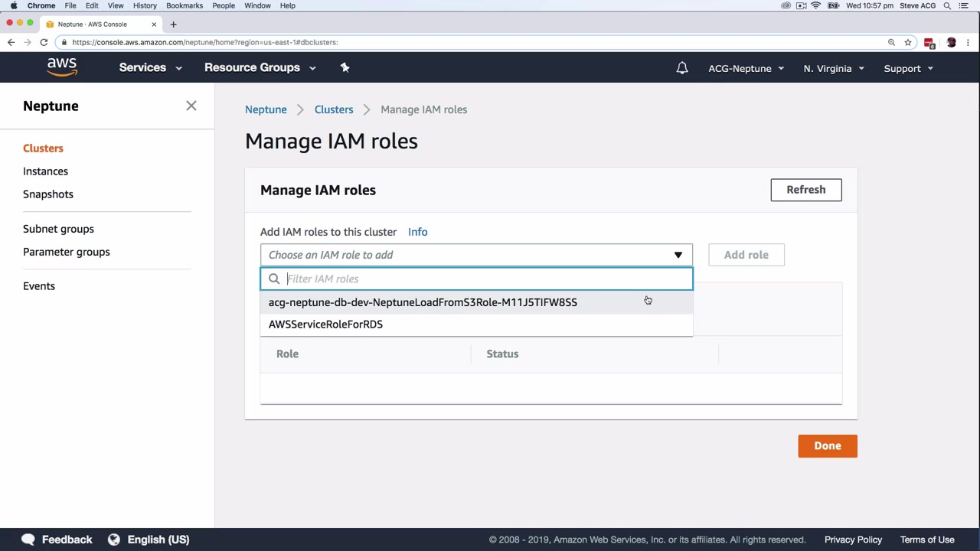980x551 pixels.
Task: Open Parameter groups in the sidebar
Action: point(67,252)
